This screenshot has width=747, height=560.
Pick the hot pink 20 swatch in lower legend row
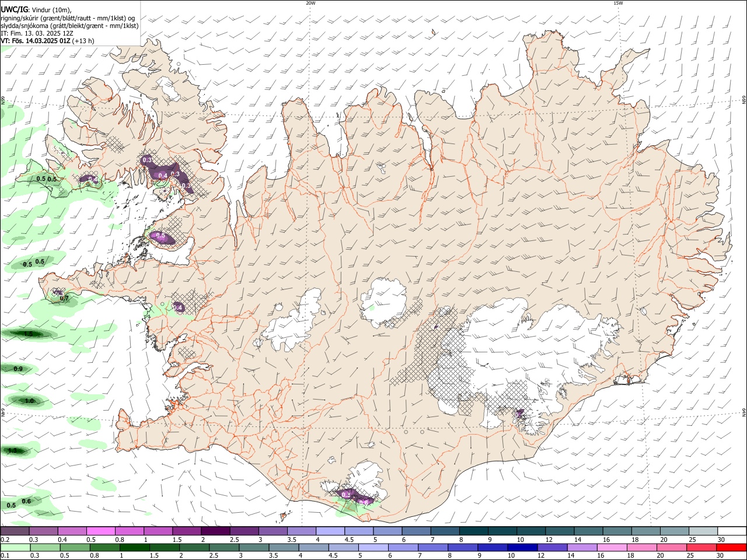coord(672,547)
